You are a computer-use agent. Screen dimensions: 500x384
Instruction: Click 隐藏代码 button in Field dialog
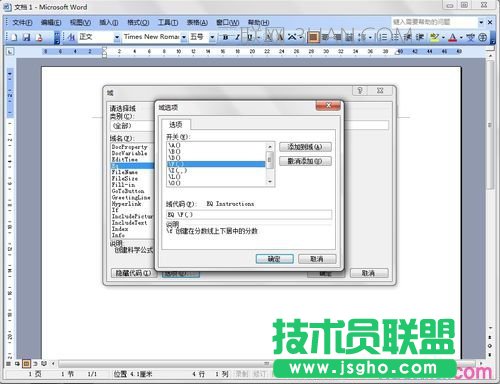133,273
